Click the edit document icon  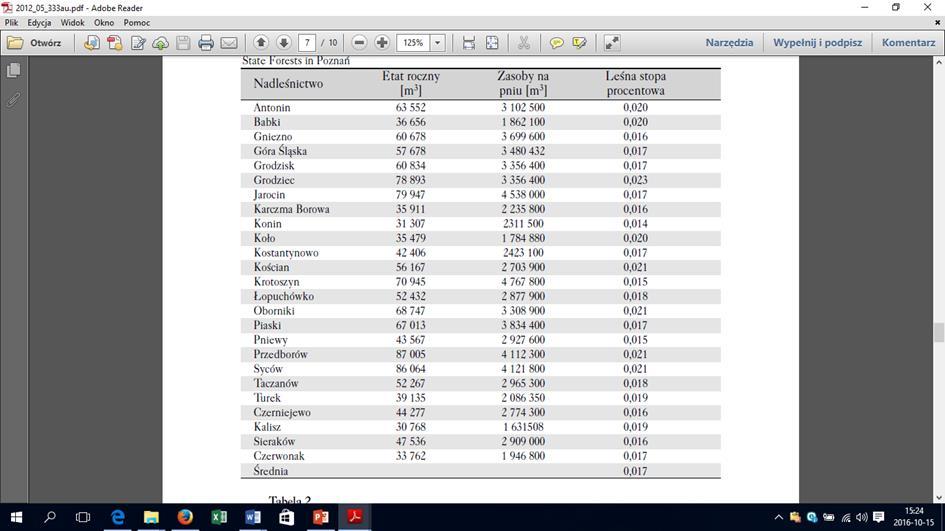point(138,43)
